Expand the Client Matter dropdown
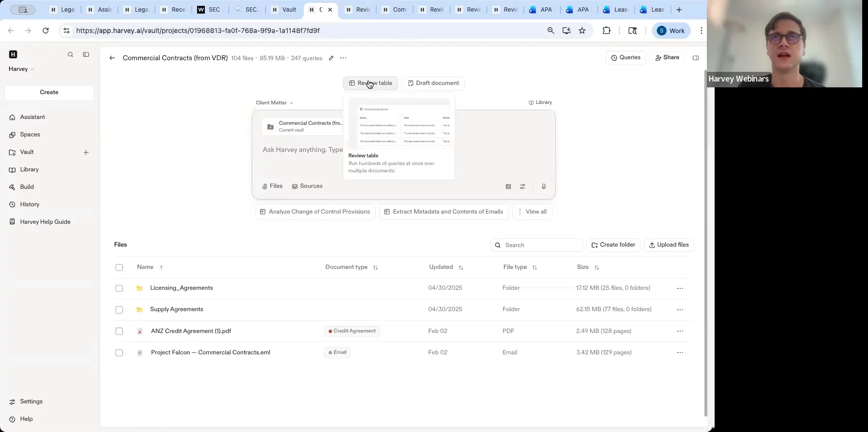Image resolution: width=868 pixels, height=432 pixels. pyautogui.click(x=274, y=103)
